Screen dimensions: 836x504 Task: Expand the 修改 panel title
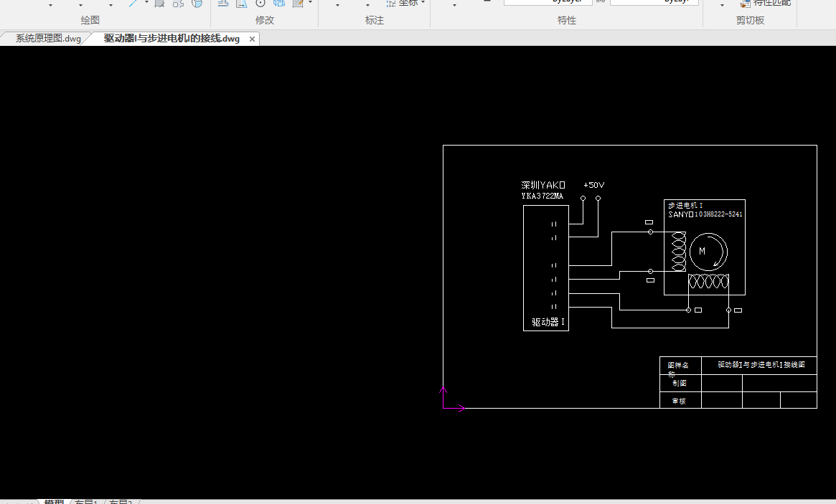click(265, 20)
